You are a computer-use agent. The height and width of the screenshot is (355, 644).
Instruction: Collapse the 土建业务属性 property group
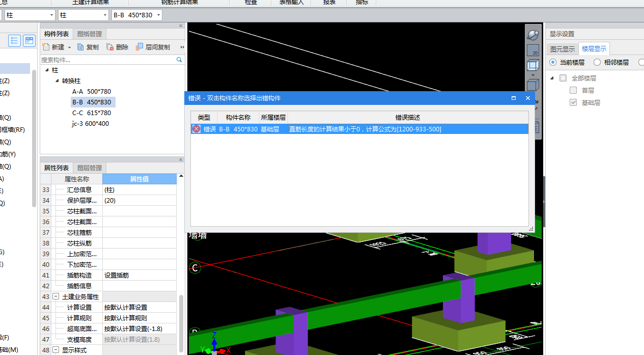click(55, 296)
